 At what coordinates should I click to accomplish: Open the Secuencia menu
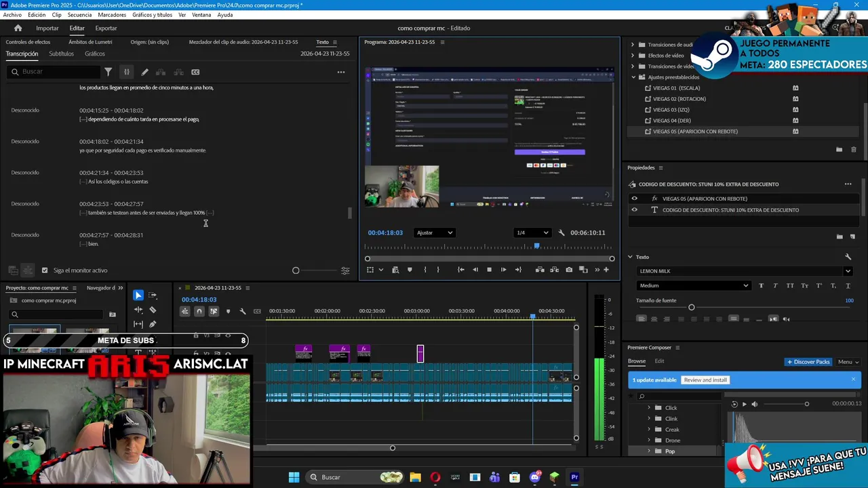79,14
